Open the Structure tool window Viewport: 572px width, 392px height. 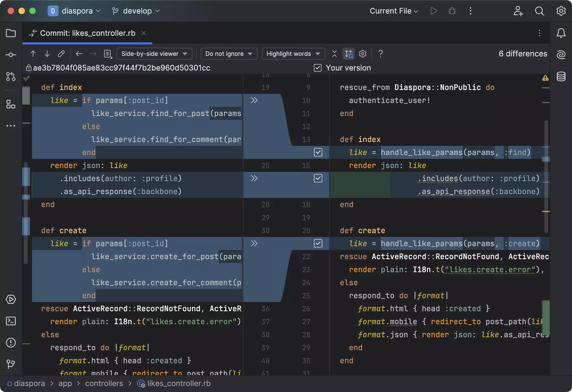coord(11,104)
